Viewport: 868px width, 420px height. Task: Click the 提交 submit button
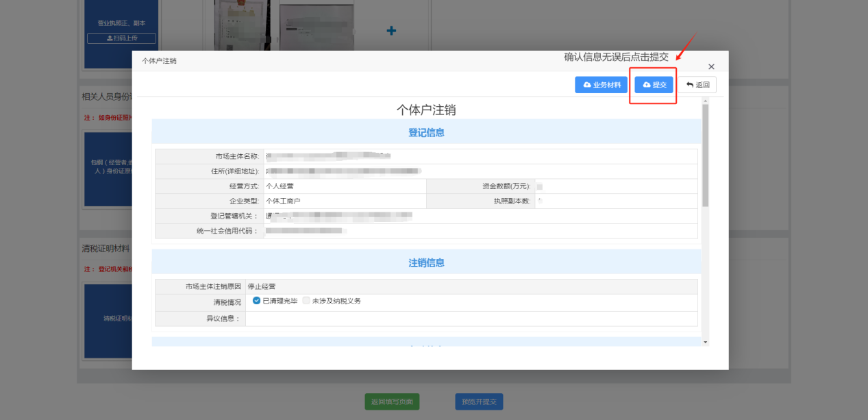(x=654, y=84)
